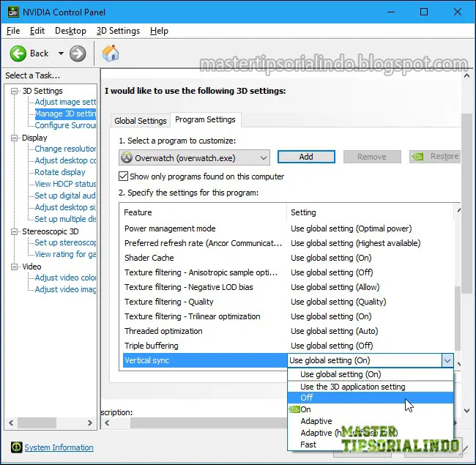Choose Use the 3D application setting

pos(371,387)
